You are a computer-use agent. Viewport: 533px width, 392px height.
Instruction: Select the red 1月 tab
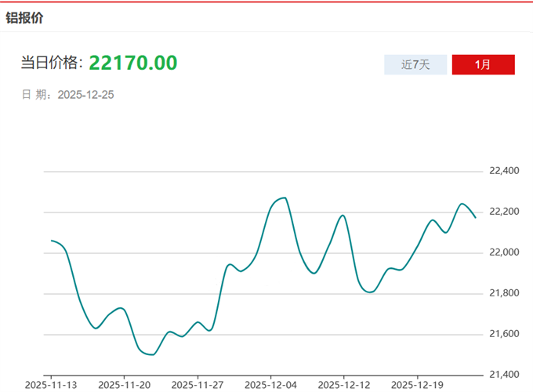(x=483, y=64)
